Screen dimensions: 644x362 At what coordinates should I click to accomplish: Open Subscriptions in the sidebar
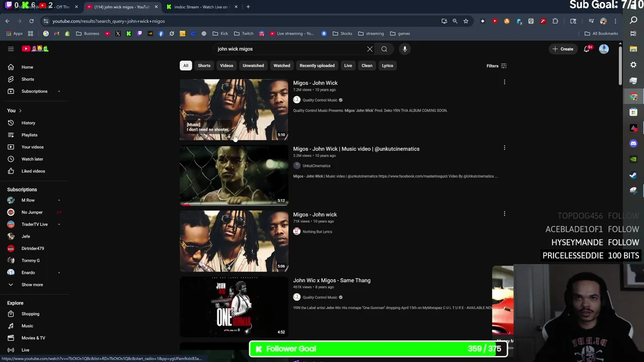34,91
